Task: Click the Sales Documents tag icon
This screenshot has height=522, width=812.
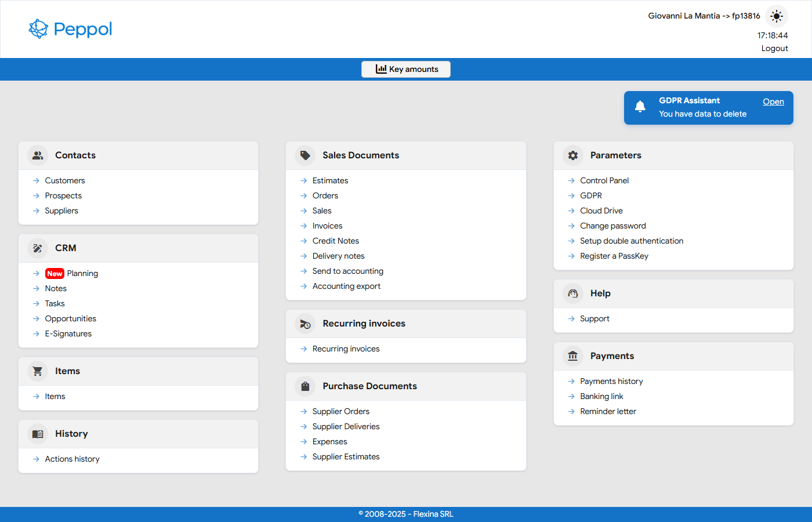Action: coord(305,155)
